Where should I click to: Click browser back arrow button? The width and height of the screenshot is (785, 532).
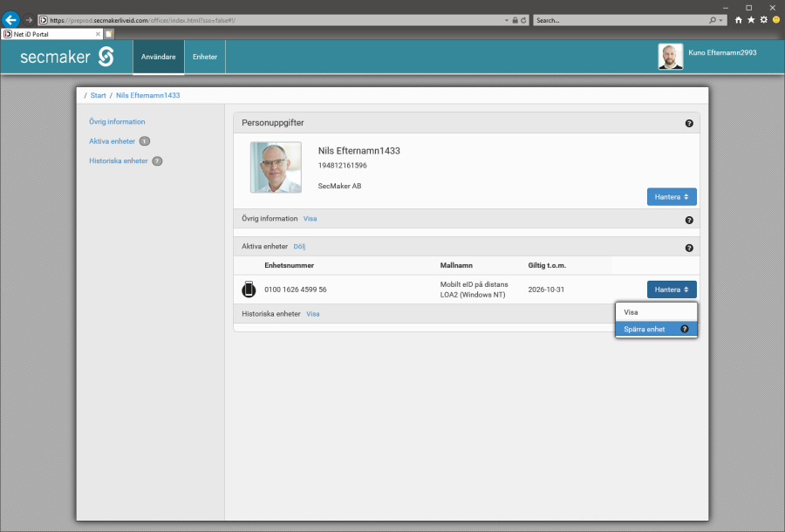11,19
